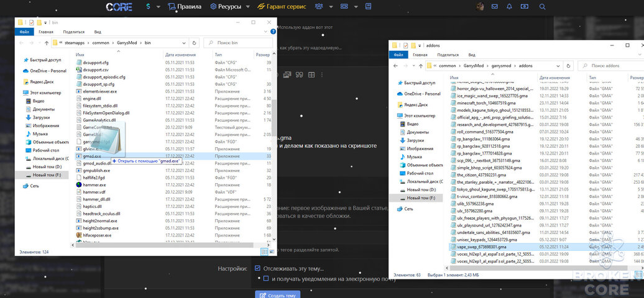This screenshot has width=644, height=298.
Task: Open Правила menu item
Action: pyautogui.click(x=185, y=7)
